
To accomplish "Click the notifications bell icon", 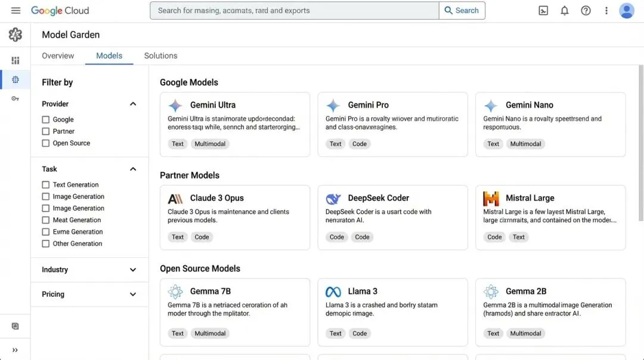I will (565, 11).
